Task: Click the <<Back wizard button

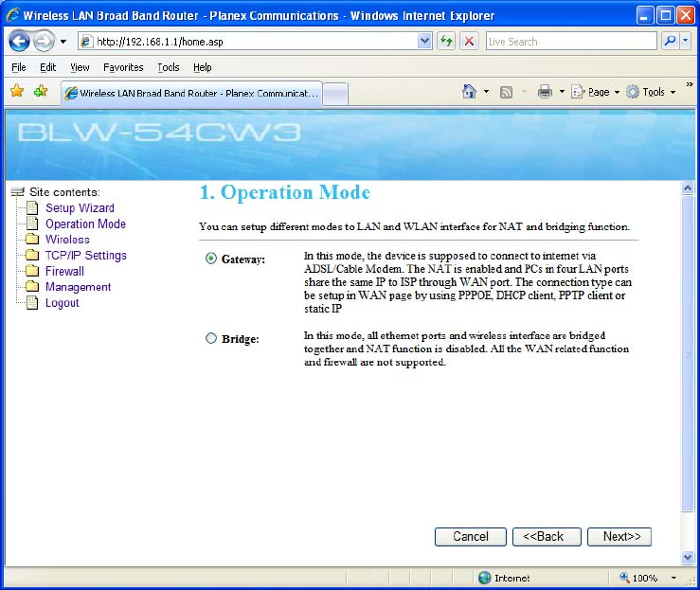Action: pyautogui.click(x=547, y=536)
